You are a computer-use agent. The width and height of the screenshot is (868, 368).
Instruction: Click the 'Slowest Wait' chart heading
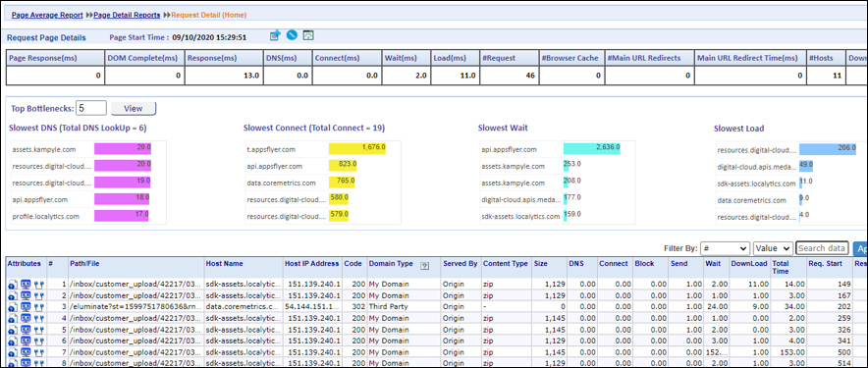[503, 128]
